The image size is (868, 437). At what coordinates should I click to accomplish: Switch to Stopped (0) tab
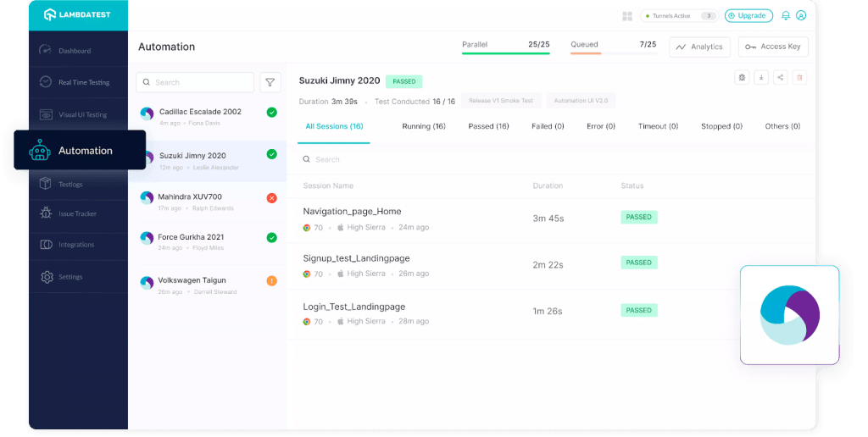point(721,127)
